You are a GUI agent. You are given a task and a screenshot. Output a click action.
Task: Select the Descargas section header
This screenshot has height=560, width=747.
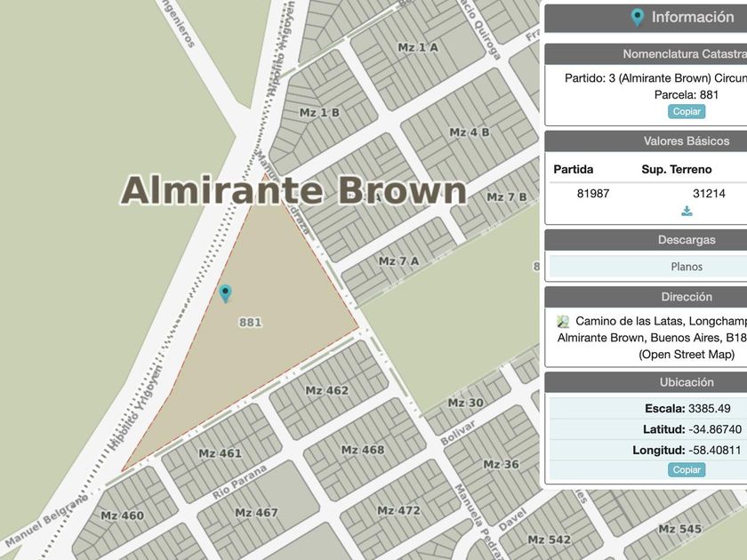coord(687,239)
